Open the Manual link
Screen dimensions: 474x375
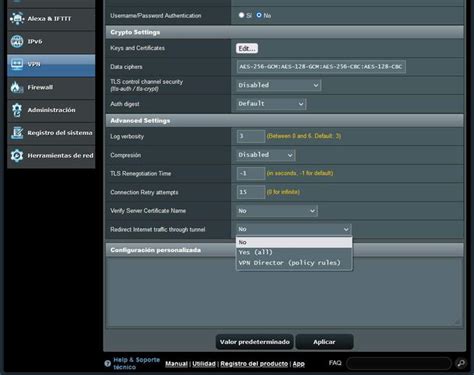[176, 364]
